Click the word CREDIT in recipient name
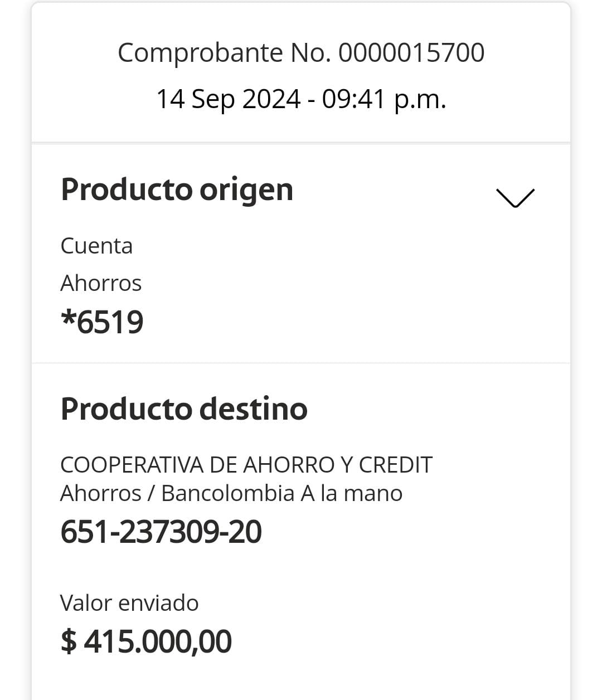Screen dimensions: 602x700 pos(395,465)
